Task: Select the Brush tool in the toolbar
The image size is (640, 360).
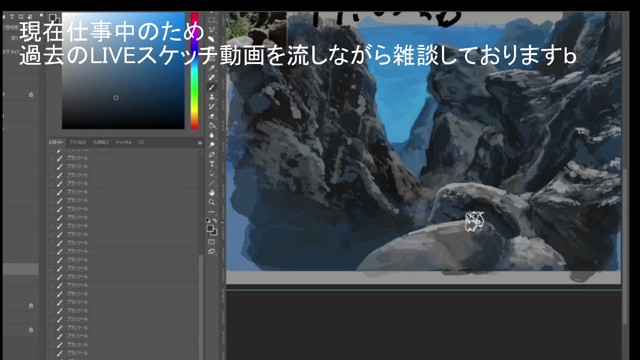Action: pyautogui.click(x=212, y=87)
